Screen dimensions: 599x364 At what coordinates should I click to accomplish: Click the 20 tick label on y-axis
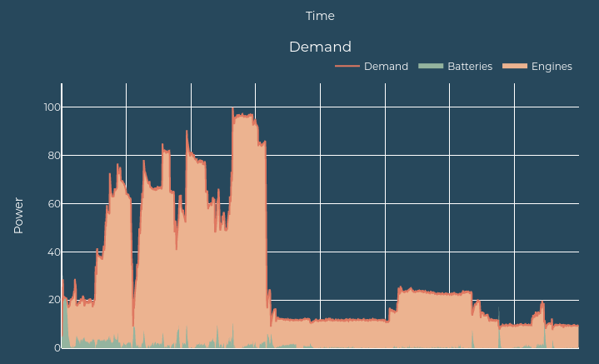[52, 300]
